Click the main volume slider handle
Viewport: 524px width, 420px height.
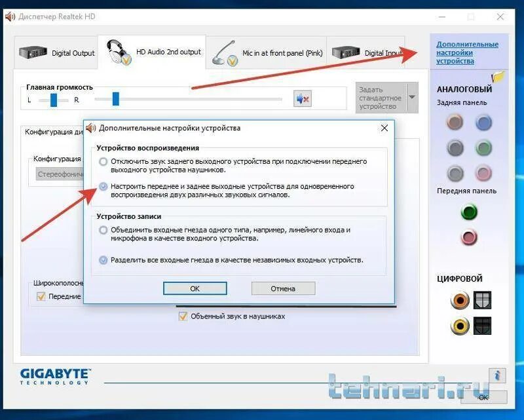click(x=116, y=99)
